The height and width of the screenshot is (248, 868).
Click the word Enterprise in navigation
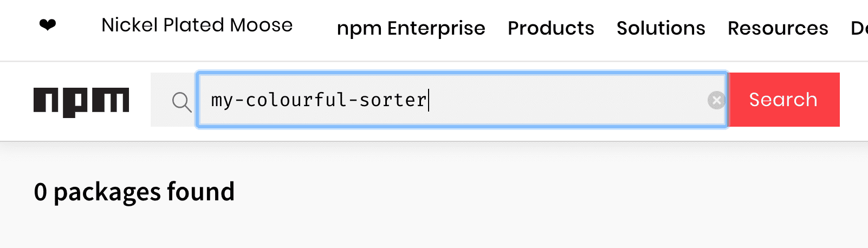(x=436, y=28)
